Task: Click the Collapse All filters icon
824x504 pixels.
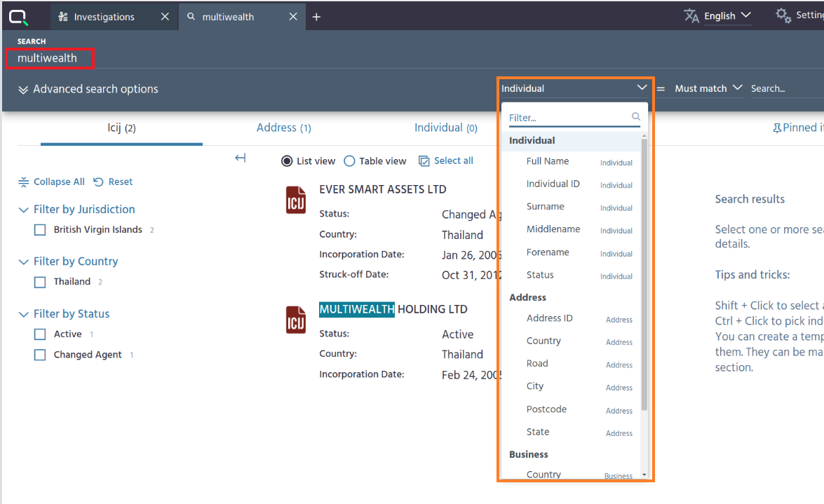Action: click(x=23, y=181)
